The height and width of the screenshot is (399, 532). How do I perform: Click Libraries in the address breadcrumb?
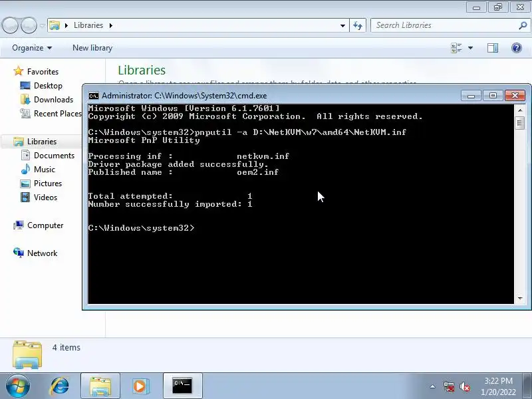[x=88, y=25]
